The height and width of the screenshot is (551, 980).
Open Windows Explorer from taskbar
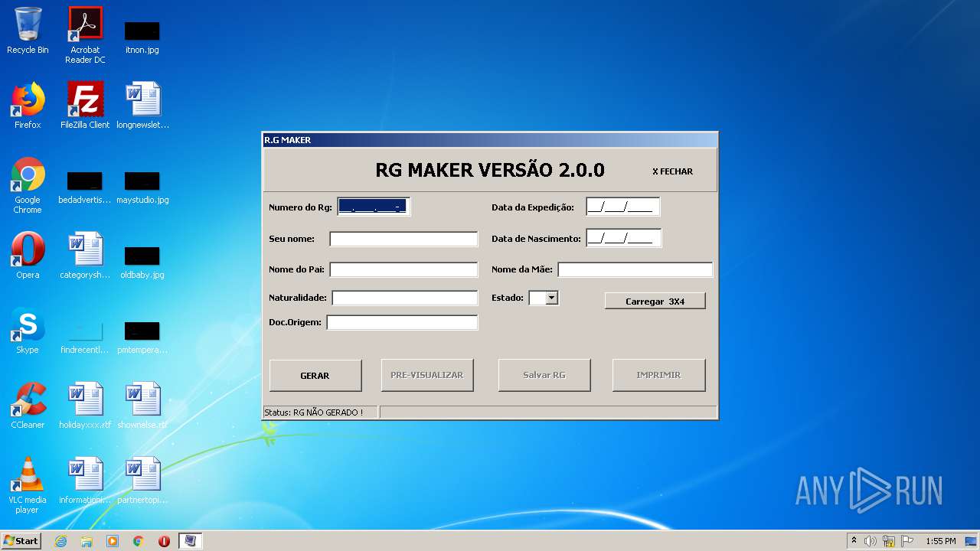pos(87,541)
